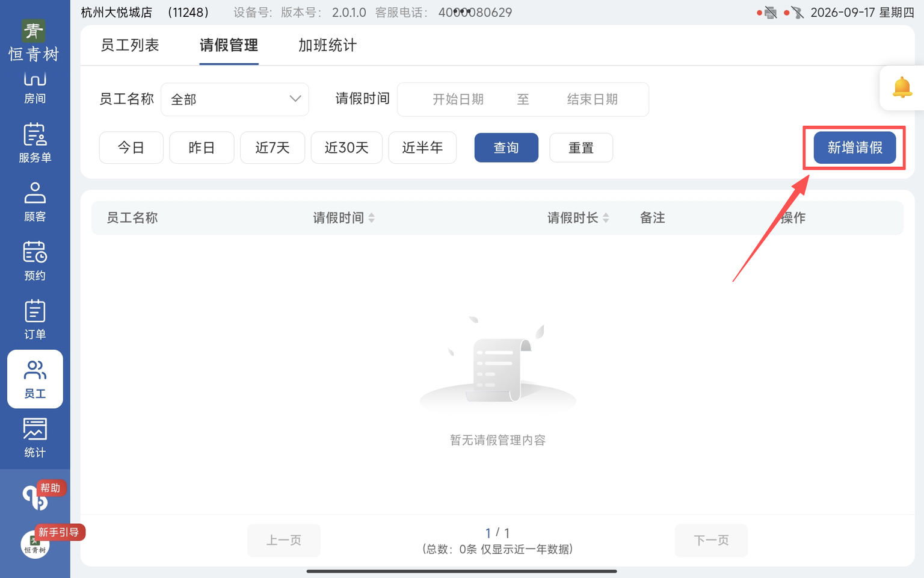Click the date 2026-09-17 星期四

coord(862,13)
